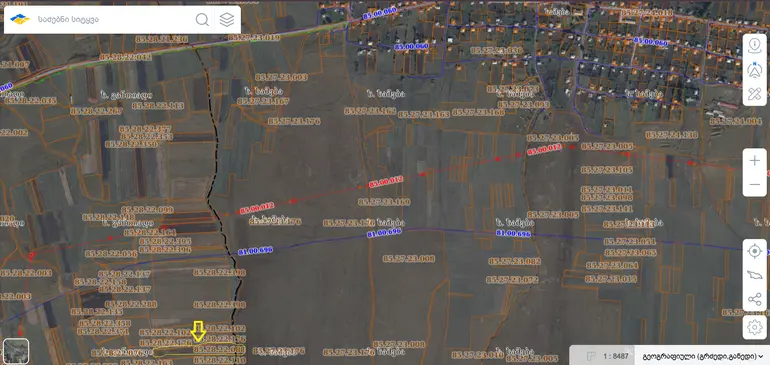Select parcel label 85.28.22.267
770x365 pixels.
pos(96,112)
